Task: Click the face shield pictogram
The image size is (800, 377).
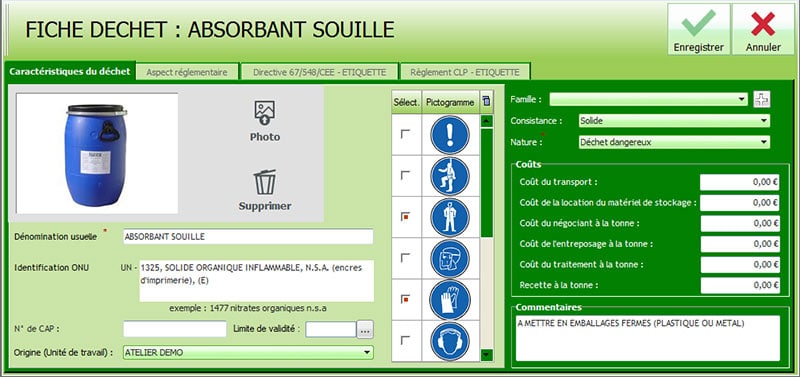Action: [449, 259]
